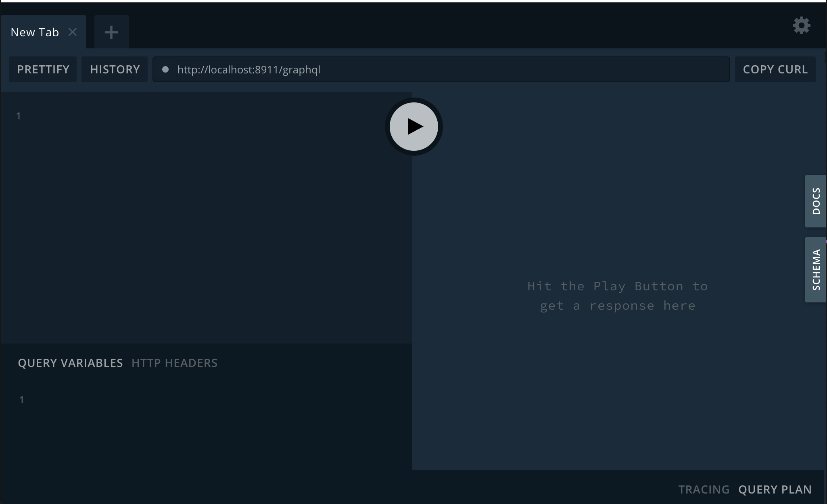
Task: Show the TRACING panel
Action: coord(704,489)
